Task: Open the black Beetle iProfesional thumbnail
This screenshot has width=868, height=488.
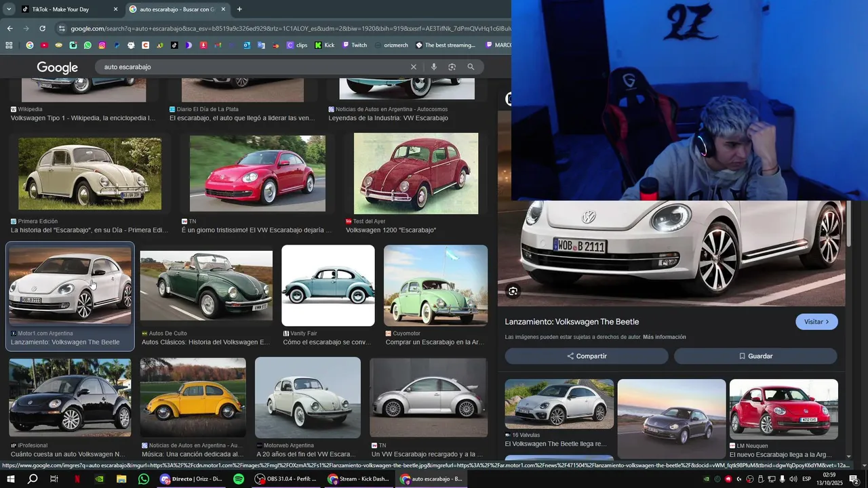Action: point(70,397)
